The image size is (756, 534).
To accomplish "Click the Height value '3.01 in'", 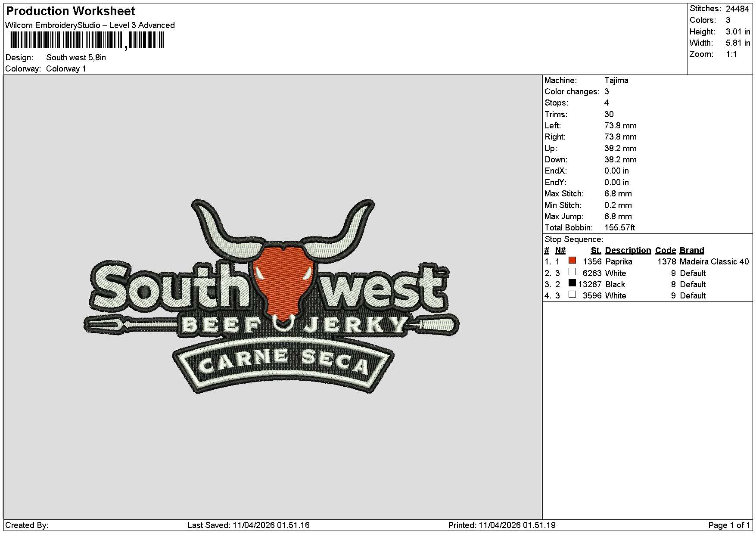I will [738, 32].
